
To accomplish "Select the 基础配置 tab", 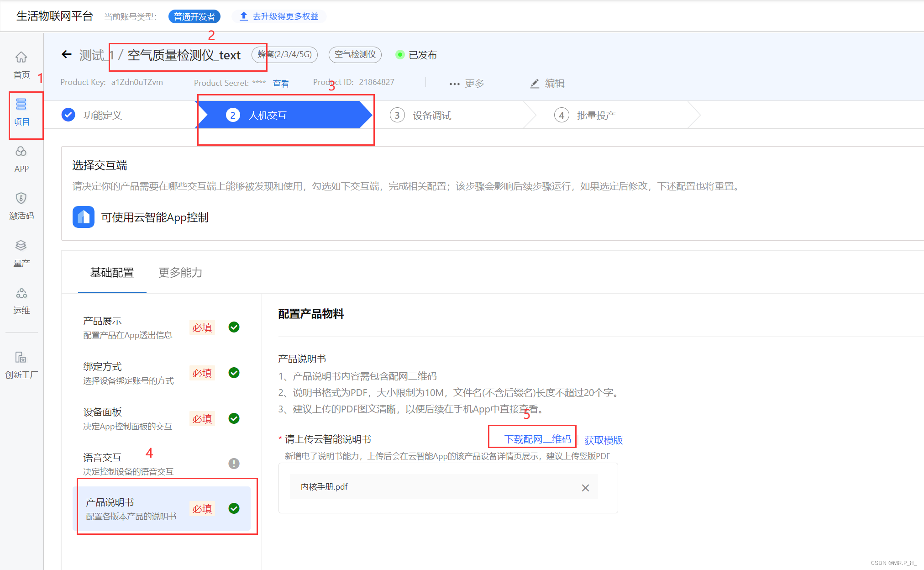I will click(x=112, y=273).
